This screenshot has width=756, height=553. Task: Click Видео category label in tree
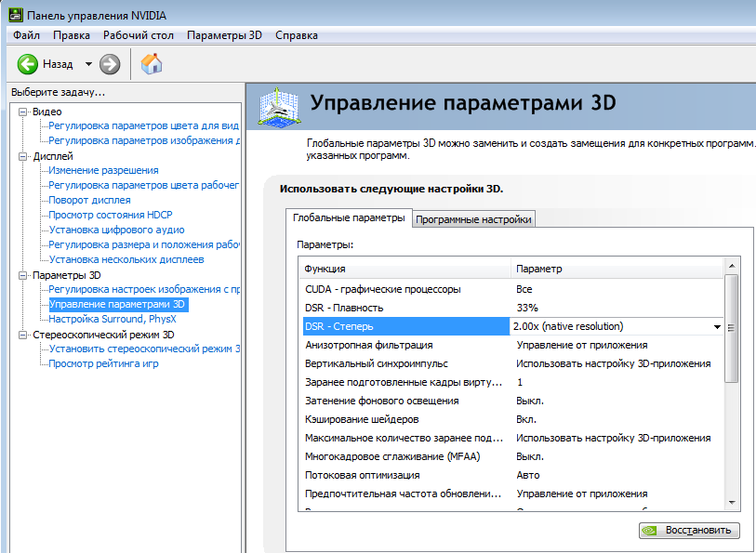click(47, 112)
